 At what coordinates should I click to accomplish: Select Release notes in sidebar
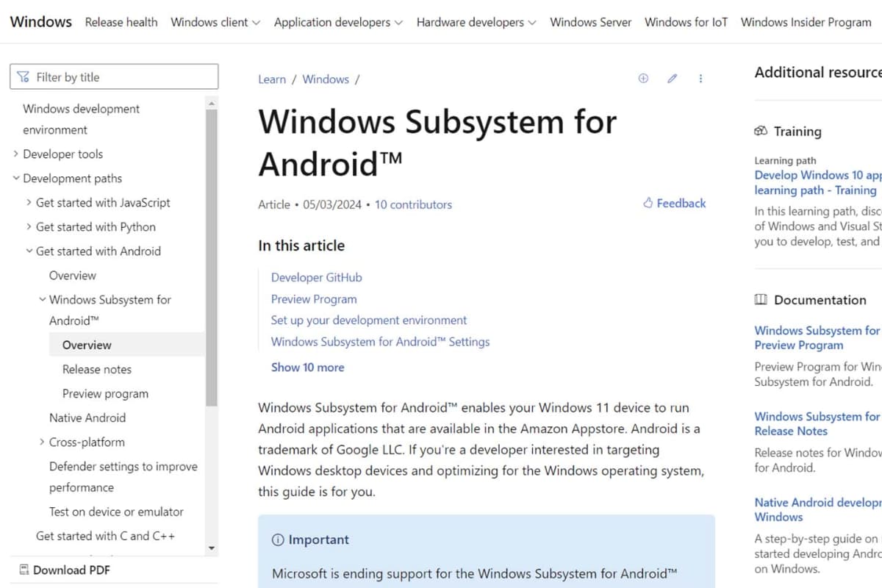pos(97,370)
